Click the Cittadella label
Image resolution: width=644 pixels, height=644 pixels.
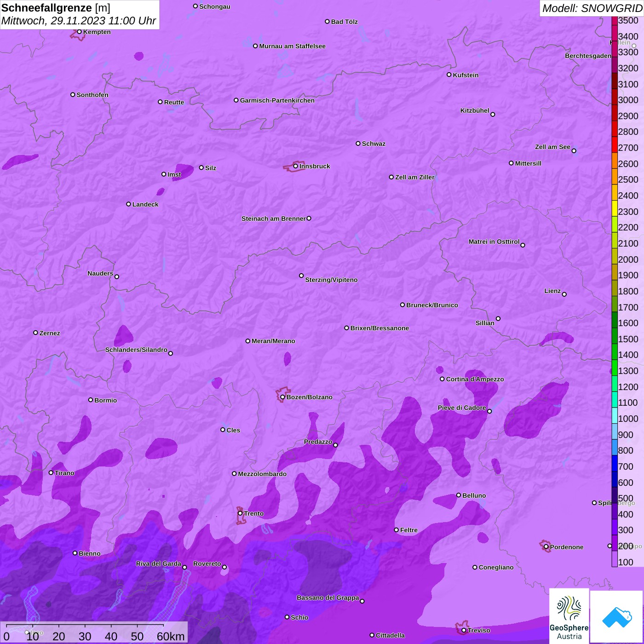pyautogui.click(x=390, y=635)
